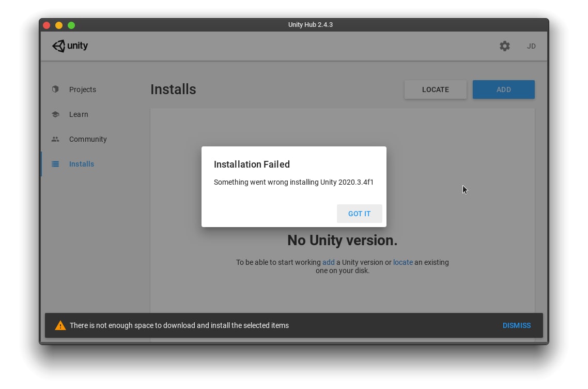Click the Installs list icon
Screen dimensions: 588x389
(x=55, y=164)
